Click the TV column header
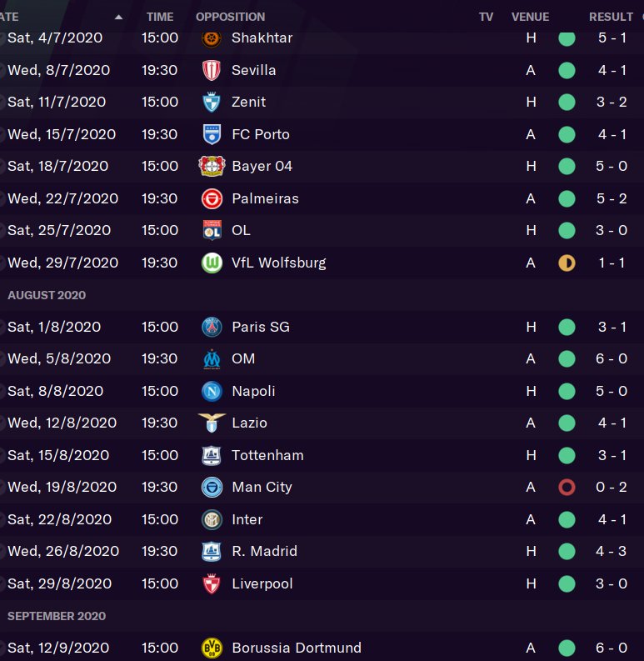 [486, 17]
